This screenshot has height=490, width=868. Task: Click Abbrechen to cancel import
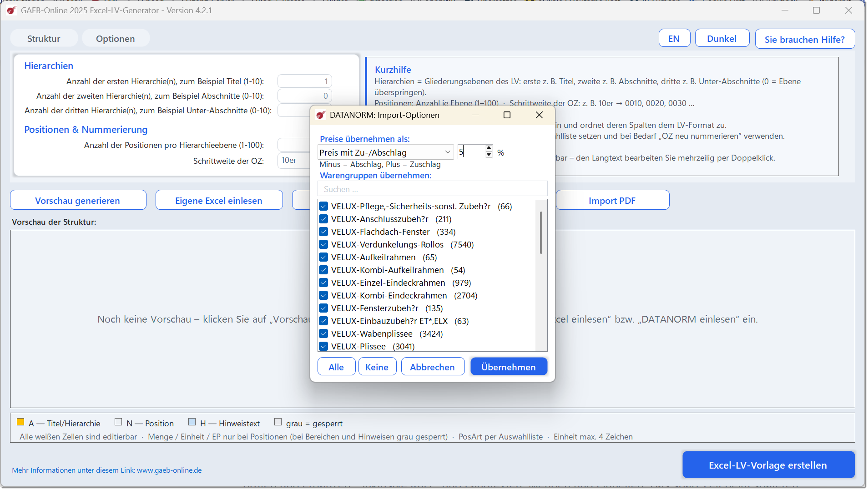coord(433,367)
